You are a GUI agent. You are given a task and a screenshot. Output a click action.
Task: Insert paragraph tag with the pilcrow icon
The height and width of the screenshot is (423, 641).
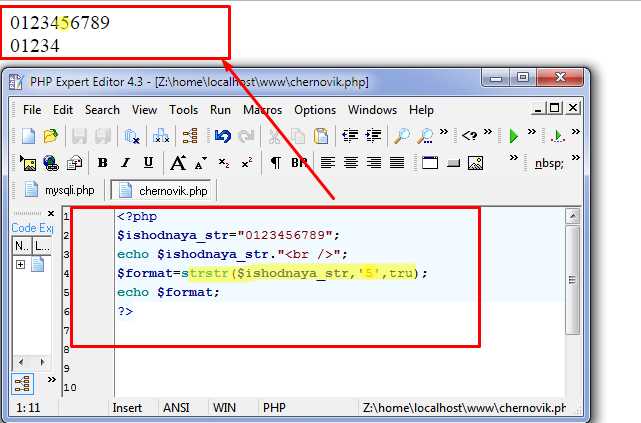coord(276,163)
